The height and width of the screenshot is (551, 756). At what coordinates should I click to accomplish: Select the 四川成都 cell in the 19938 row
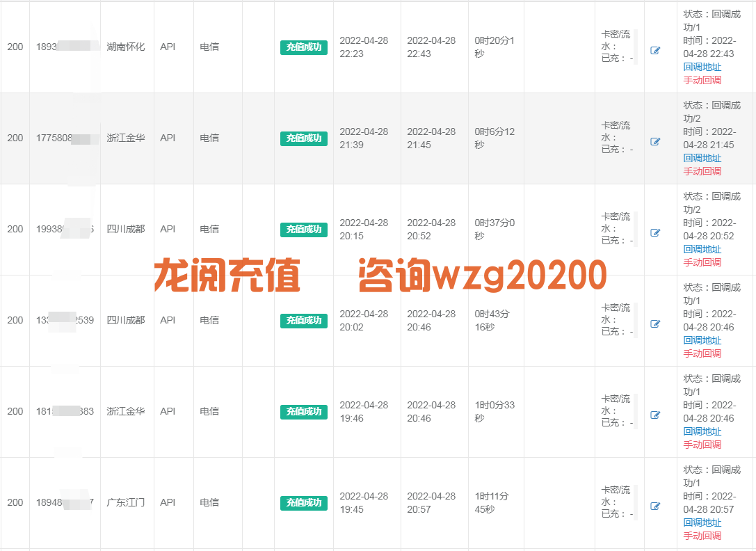pyautogui.click(x=125, y=229)
